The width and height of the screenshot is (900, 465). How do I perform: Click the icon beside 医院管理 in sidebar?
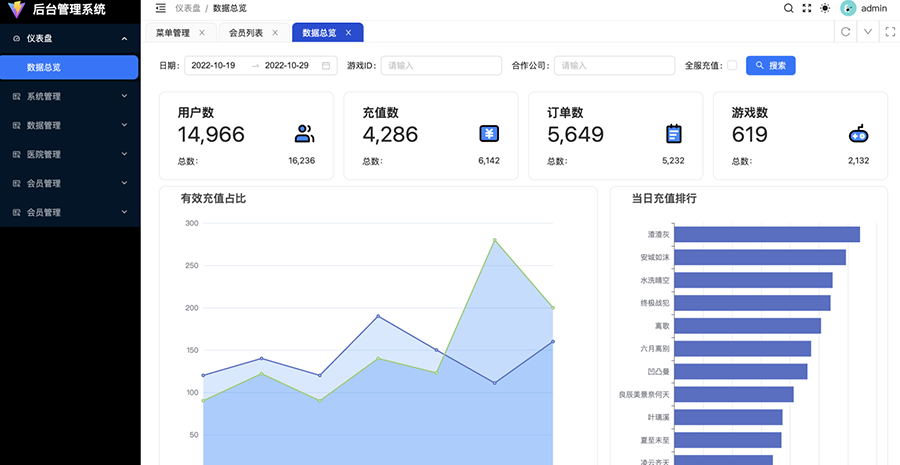coord(17,154)
